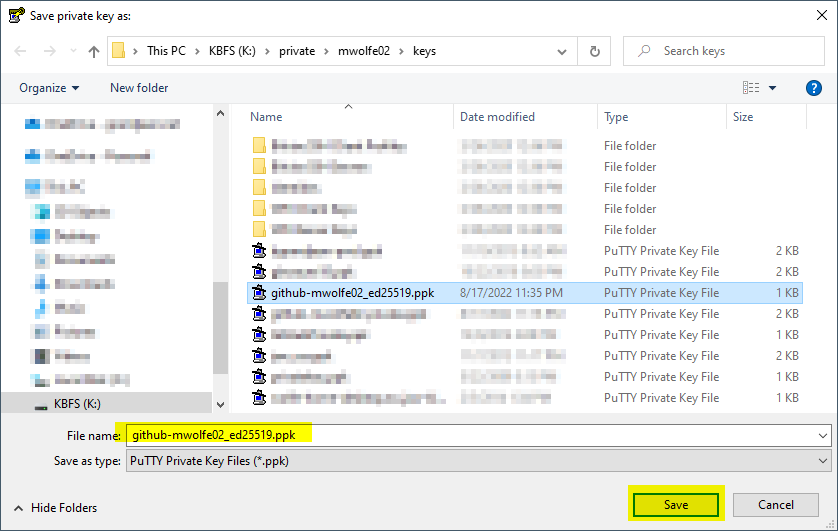Open the view options dropdown arrow
This screenshot has width=838, height=531.
pos(772,88)
